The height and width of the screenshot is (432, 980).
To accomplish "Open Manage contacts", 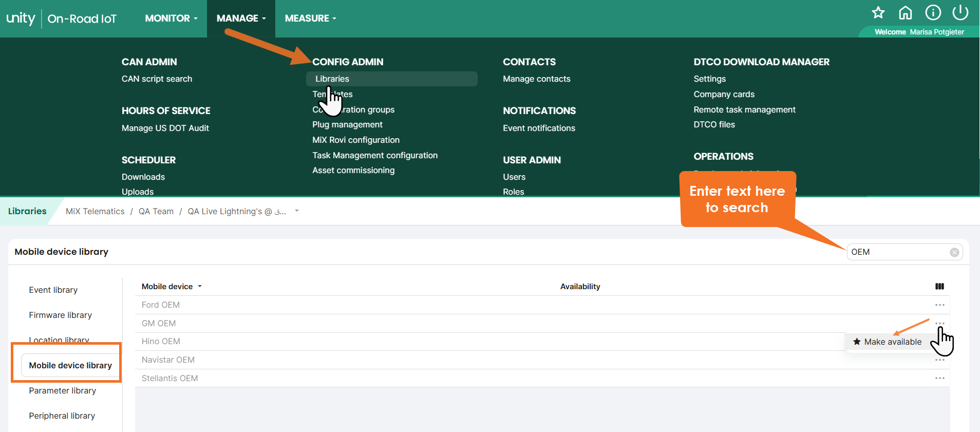I will point(537,79).
